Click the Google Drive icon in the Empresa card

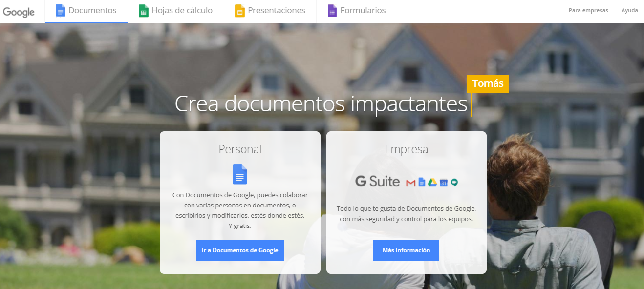(x=432, y=183)
